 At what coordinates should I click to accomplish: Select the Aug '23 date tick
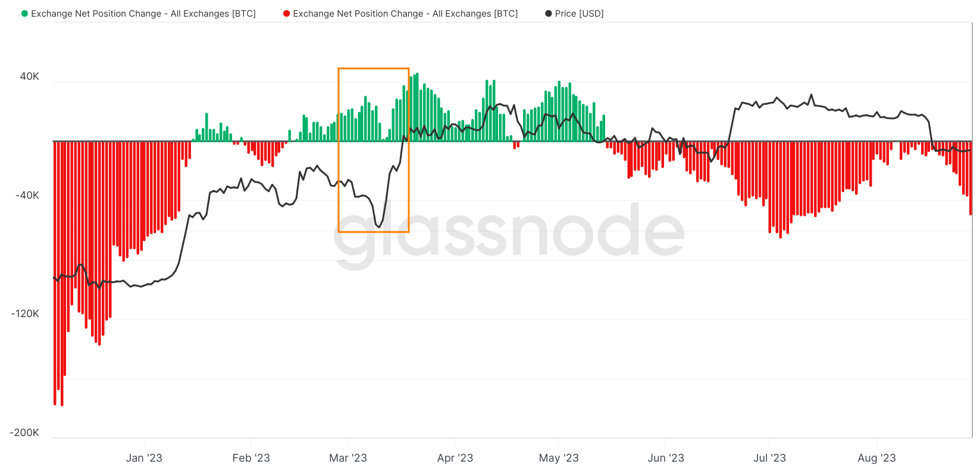(x=876, y=457)
